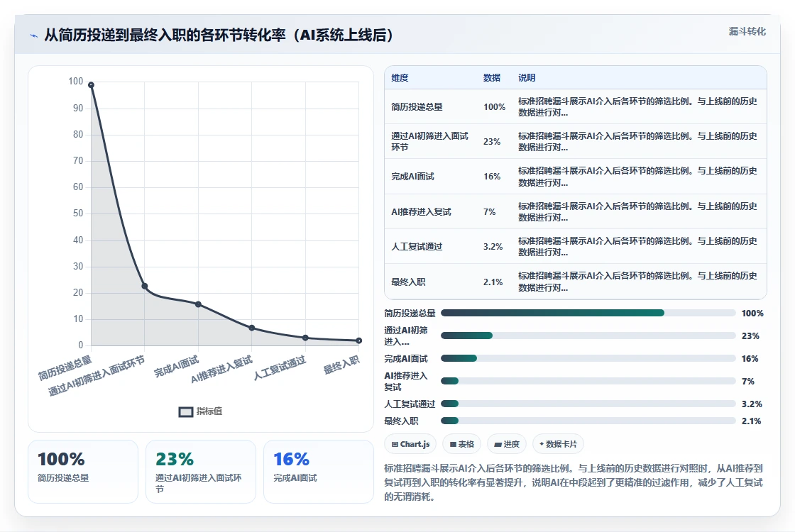Open the 16% 完成AI面试 data card
Image resolution: width=795 pixels, height=532 pixels.
tap(319, 472)
